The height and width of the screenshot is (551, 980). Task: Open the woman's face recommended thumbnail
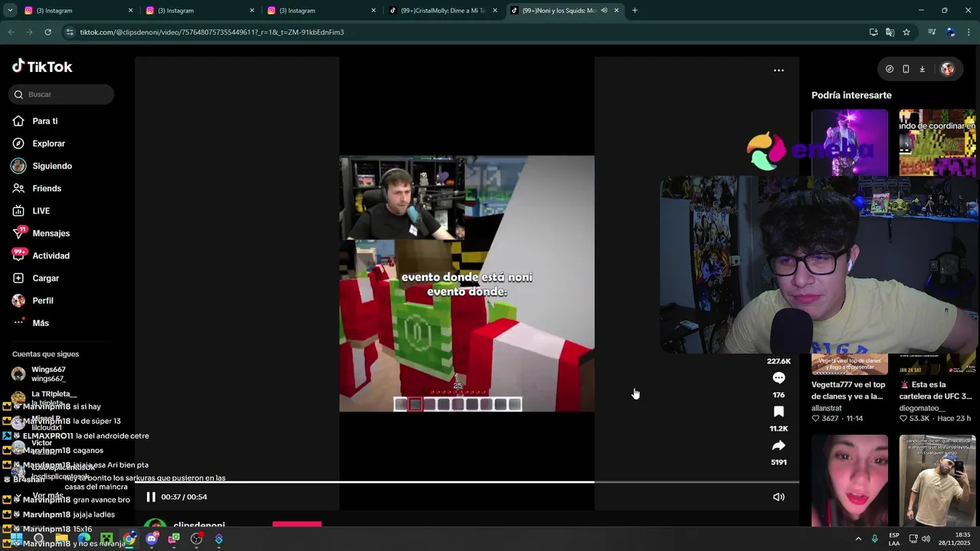(850, 481)
